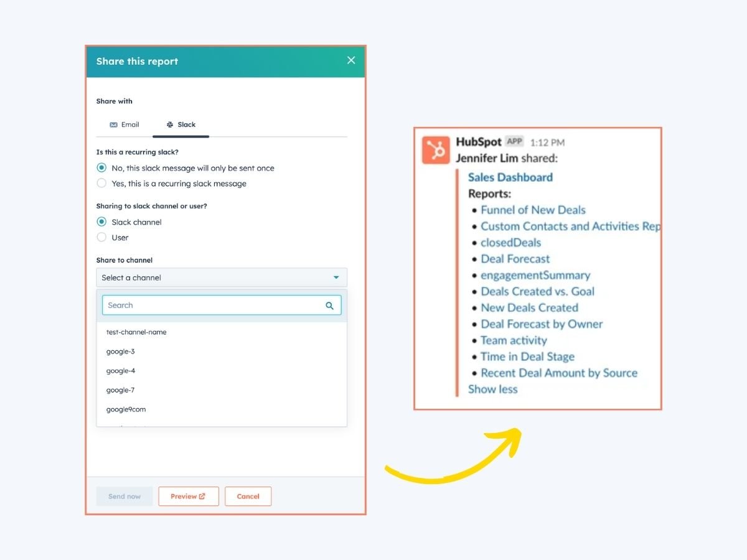Open Deals Created vs. Goal link

(538, 291)
